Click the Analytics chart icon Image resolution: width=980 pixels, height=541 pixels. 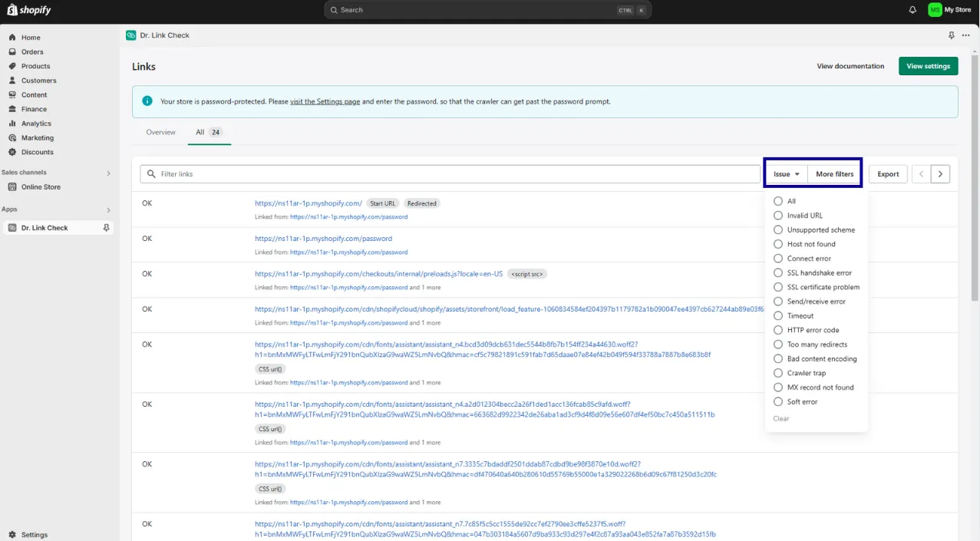[12, 124]
